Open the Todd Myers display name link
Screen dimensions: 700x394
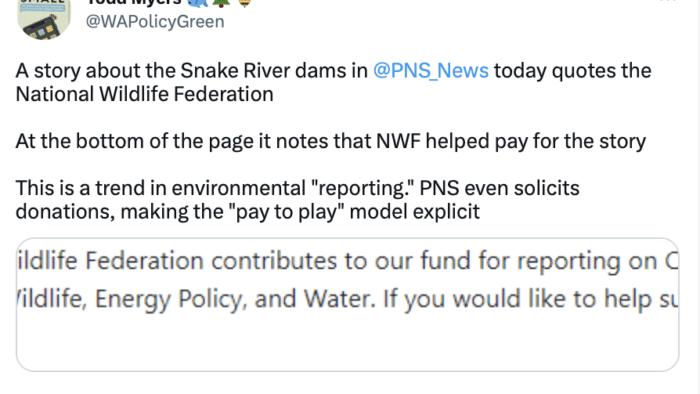[134, 3]
